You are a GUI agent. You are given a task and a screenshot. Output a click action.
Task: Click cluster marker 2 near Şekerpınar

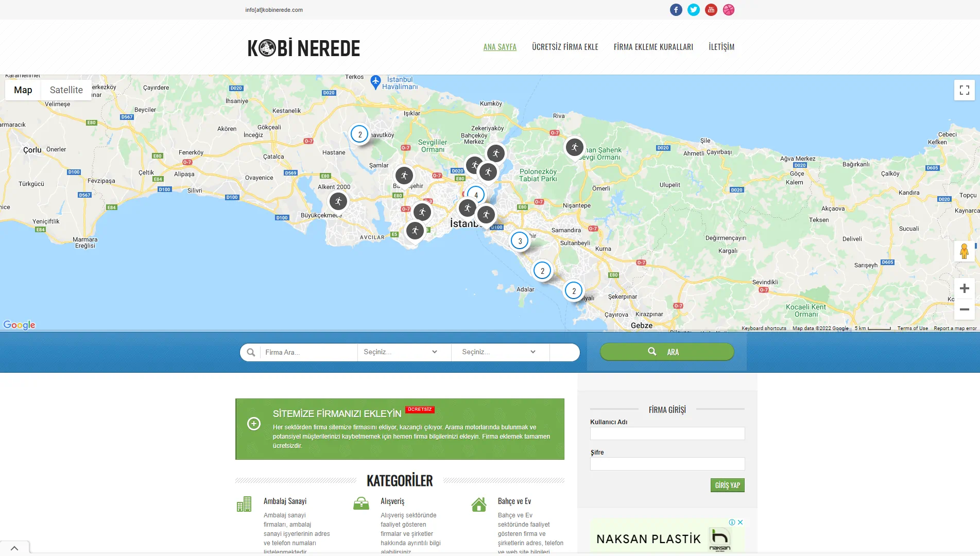point(574,291)
